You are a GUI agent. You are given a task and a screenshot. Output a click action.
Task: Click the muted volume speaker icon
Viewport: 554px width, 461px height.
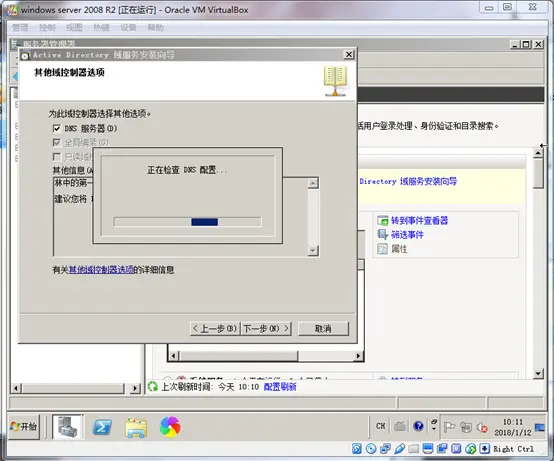(x=482, y=427)
